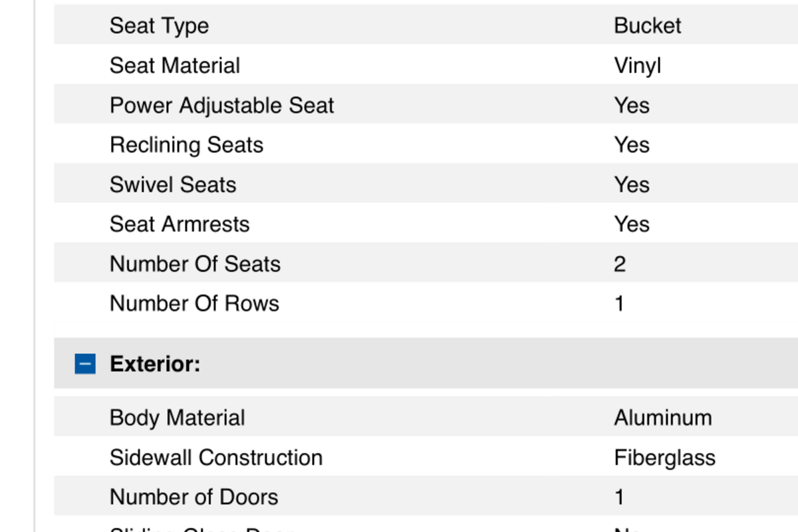Click the value 2 for Number Of Seats

pyautogui.click(x=620, y=264)
